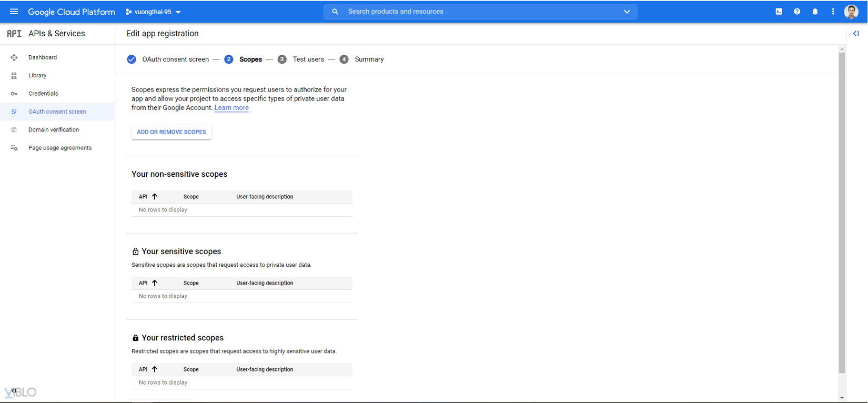
Task: Go to the Test users step
Action: coord(308,59)
